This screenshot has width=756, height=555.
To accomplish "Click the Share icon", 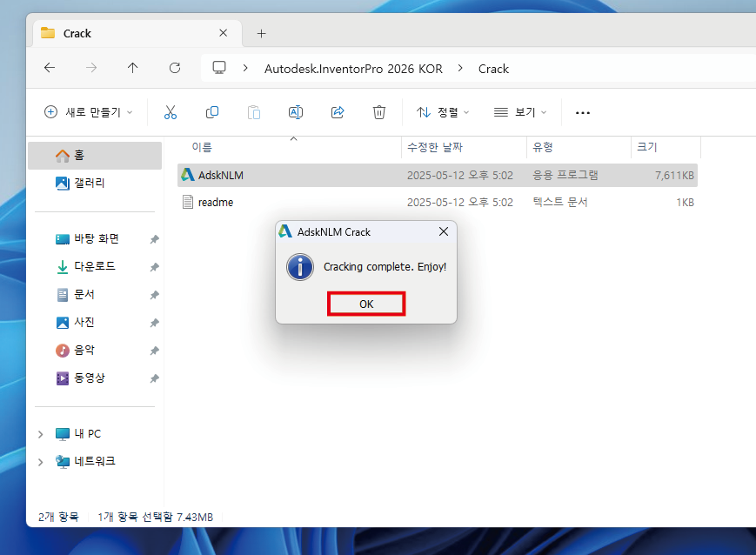I will [x=338, y=112].
